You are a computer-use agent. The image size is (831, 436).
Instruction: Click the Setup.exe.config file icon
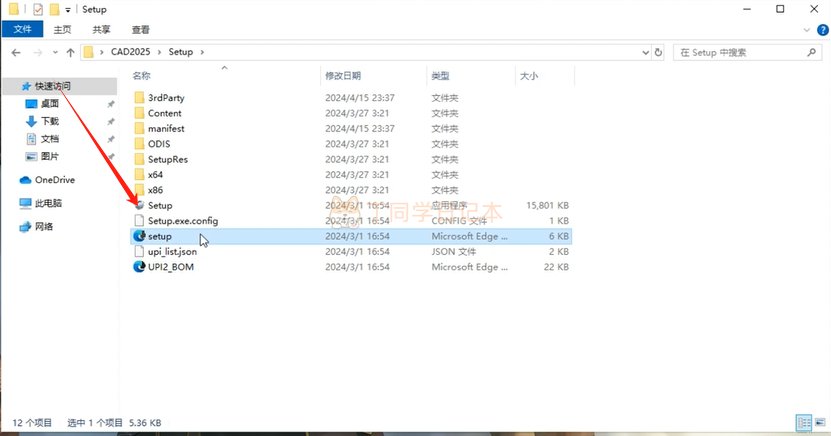(x=139, y=220)
